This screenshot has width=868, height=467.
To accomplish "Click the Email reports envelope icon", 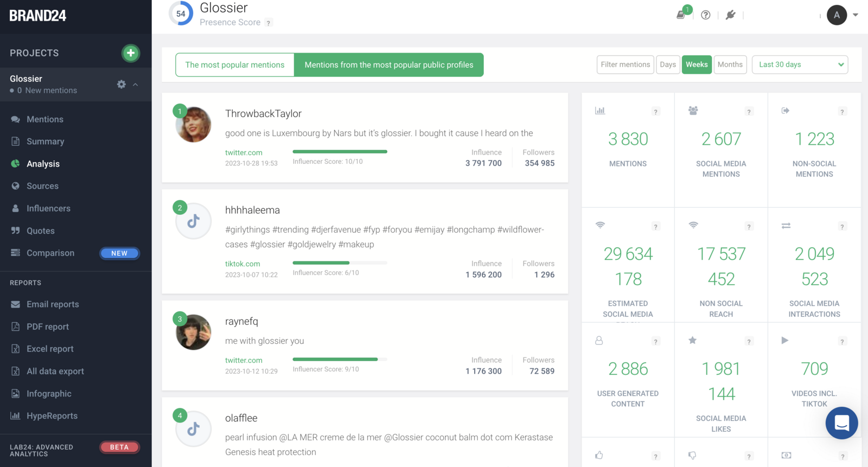I will (15, 304).
